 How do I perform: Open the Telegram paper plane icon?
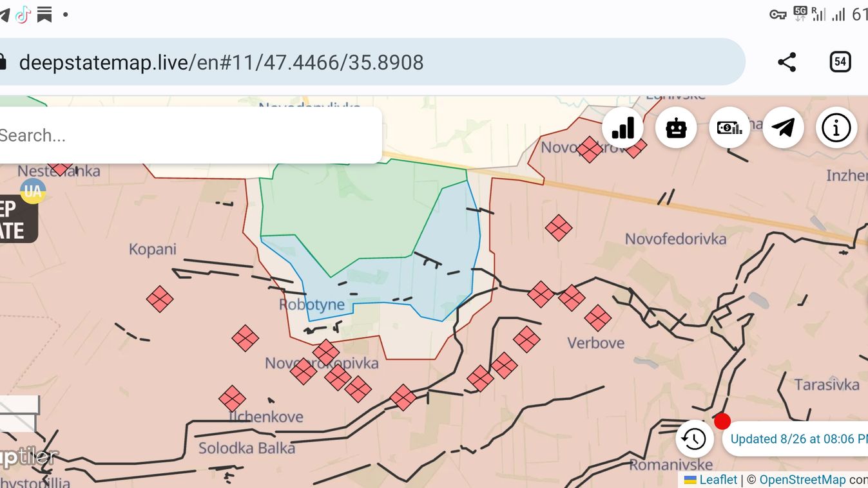click(783, 128)
